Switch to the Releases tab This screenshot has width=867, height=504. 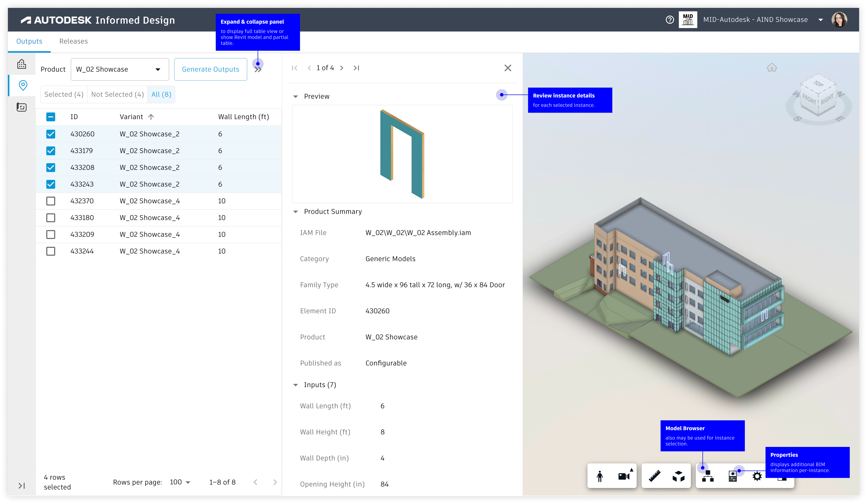click(73, 41)
